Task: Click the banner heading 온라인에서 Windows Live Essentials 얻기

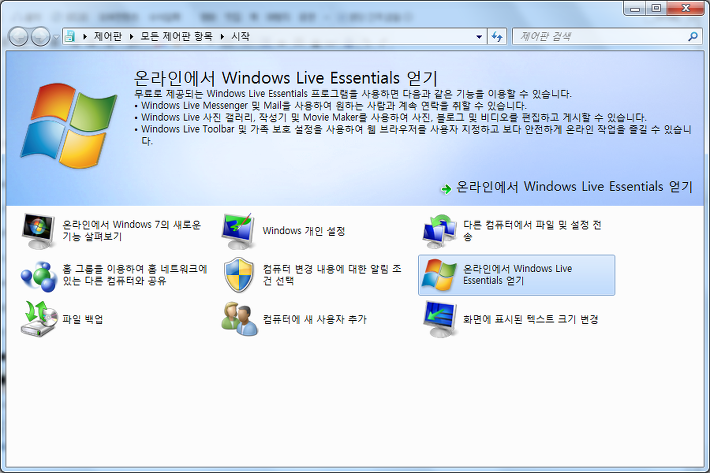Action: [286, 78]
